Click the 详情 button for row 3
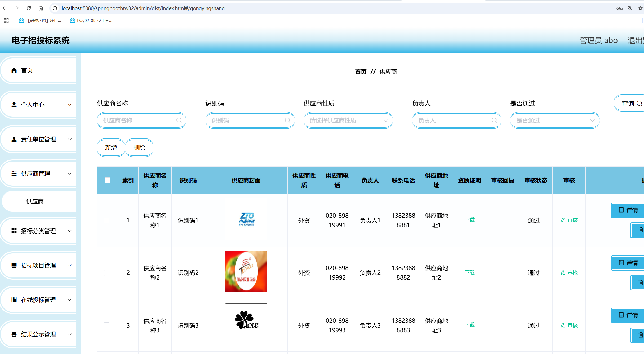The image size is (644, 354). tap(628, 315)
